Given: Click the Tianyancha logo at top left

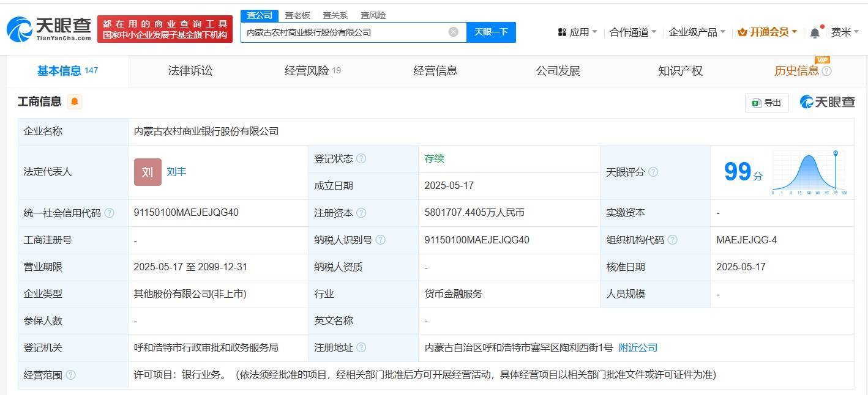Looking at the screenshot, I should click(x=49, y=28).
